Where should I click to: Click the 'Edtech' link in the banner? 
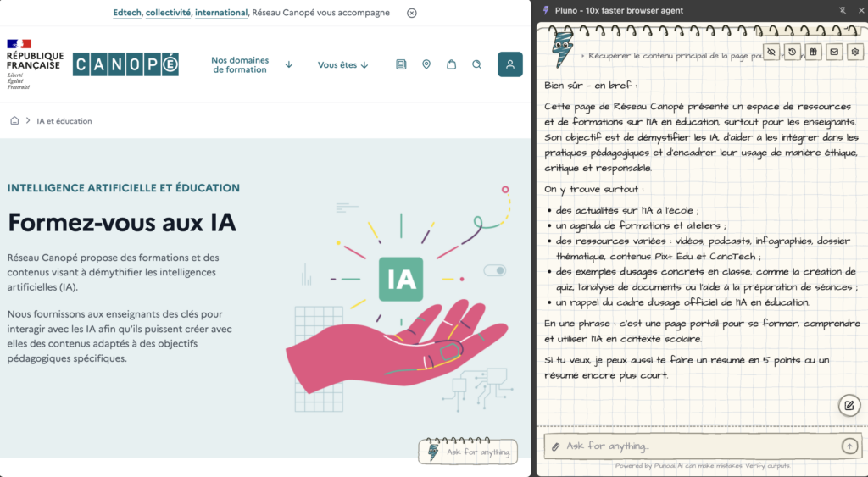pos(127,13)
